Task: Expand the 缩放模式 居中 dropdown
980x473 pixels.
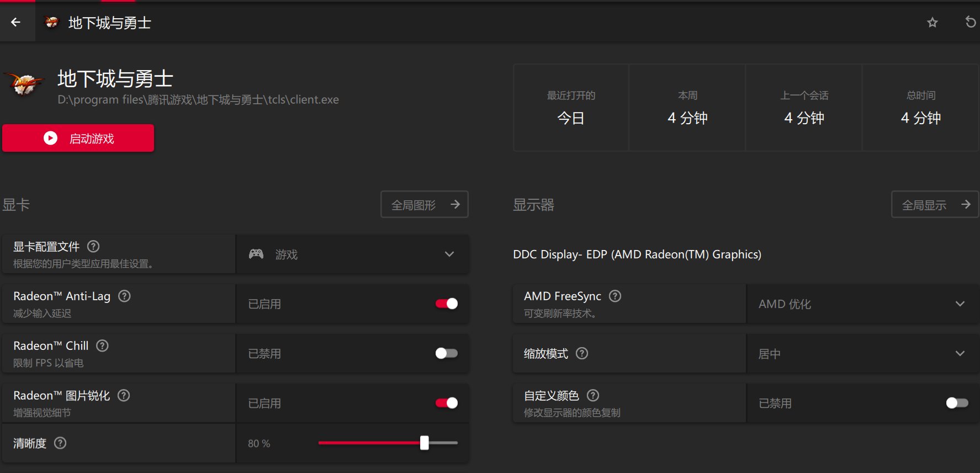Action: coord(863,353)
